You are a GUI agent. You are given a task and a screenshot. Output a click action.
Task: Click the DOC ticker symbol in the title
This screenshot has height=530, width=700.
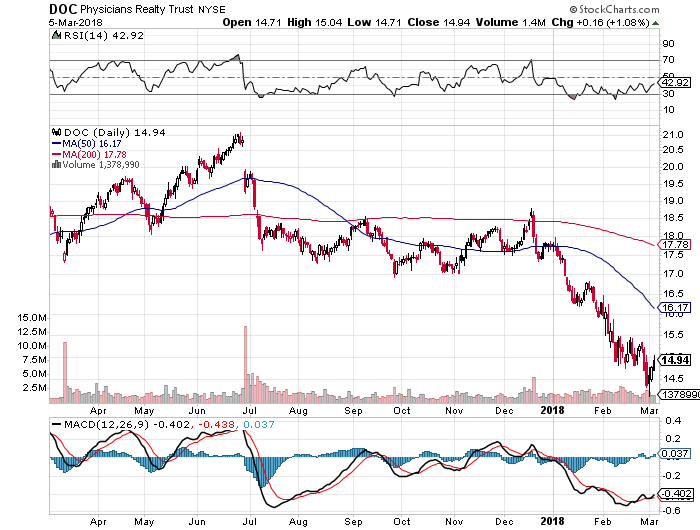[x=63, y=9]
